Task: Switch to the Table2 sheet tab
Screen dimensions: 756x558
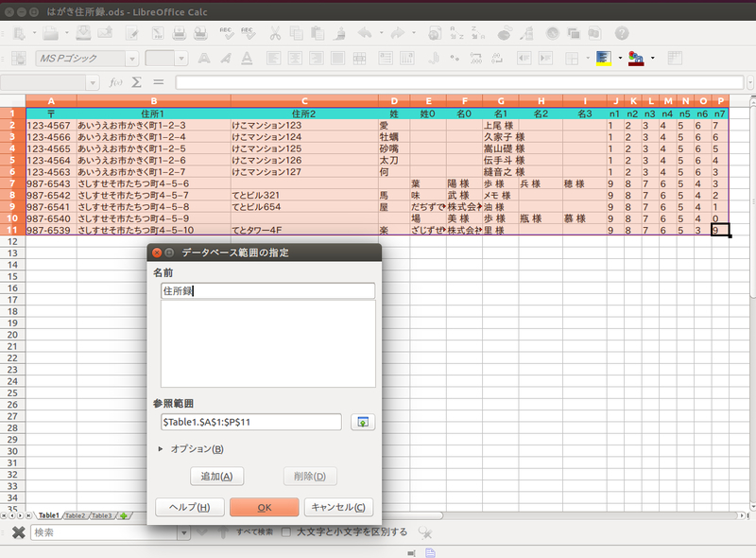Action: click(x=76, y=515)
